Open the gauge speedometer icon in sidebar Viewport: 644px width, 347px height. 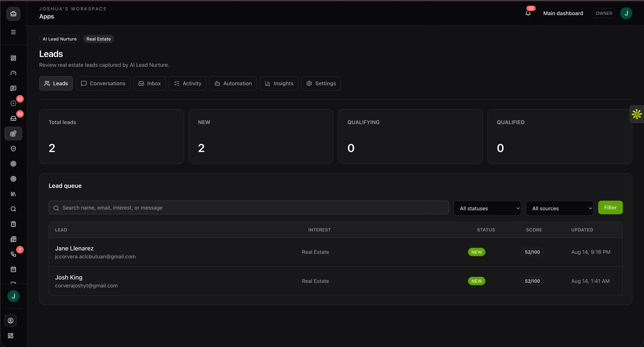tap(13, 73)
